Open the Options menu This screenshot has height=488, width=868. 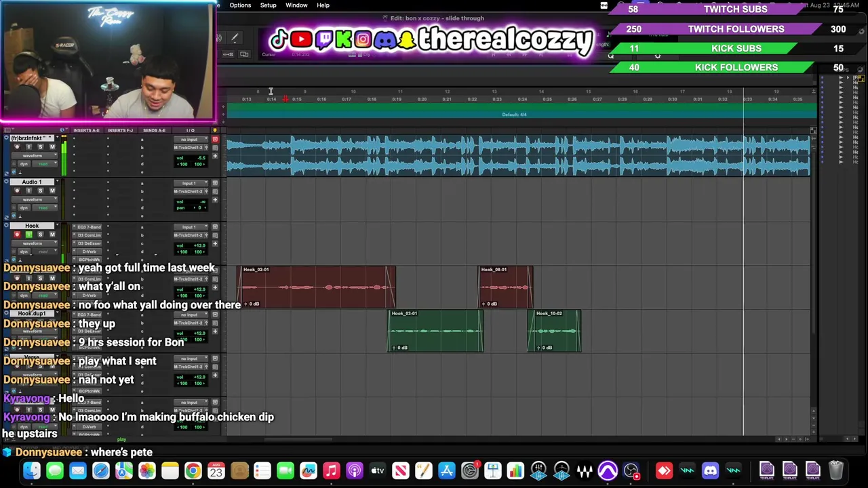point(240,5)
